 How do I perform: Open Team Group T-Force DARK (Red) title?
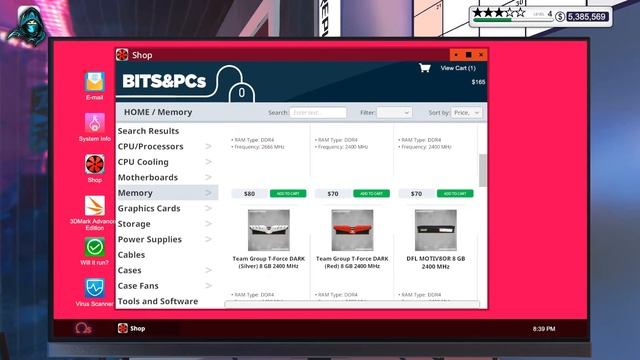tap(352, 262)
